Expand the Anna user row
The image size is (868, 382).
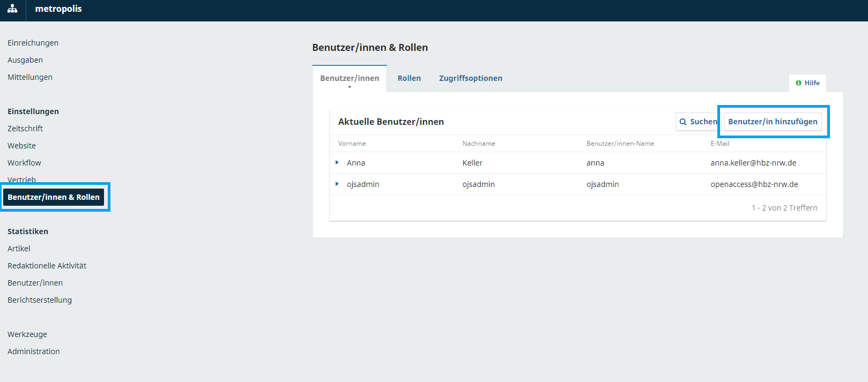pos(337,162)
